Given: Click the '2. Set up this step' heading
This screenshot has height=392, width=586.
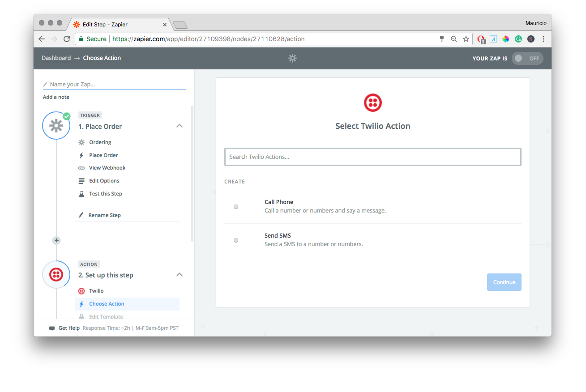Looking at the screenshot, I should [106, 275].
